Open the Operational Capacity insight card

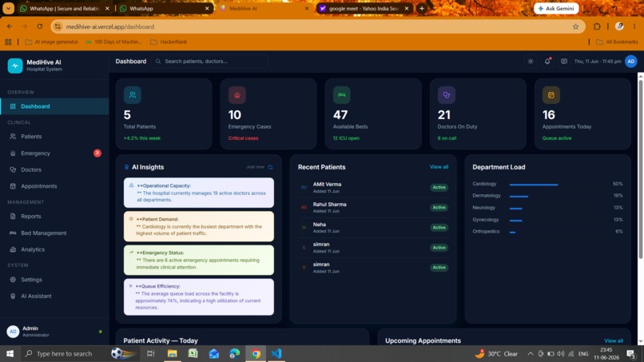tap(199, 193)
